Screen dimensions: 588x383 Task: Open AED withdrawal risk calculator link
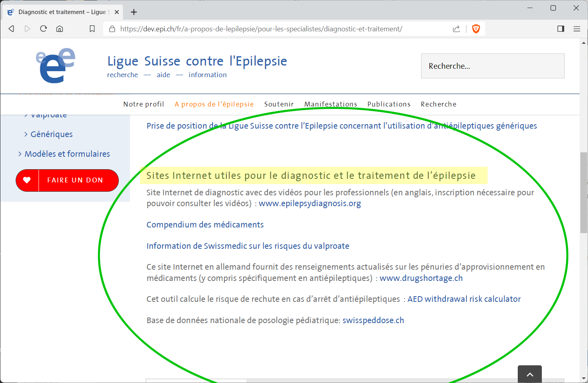[x=464, y=299]
